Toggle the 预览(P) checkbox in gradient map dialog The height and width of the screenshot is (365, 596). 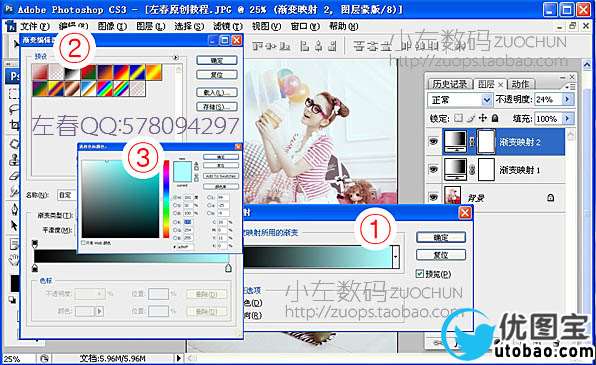[420, 274]
